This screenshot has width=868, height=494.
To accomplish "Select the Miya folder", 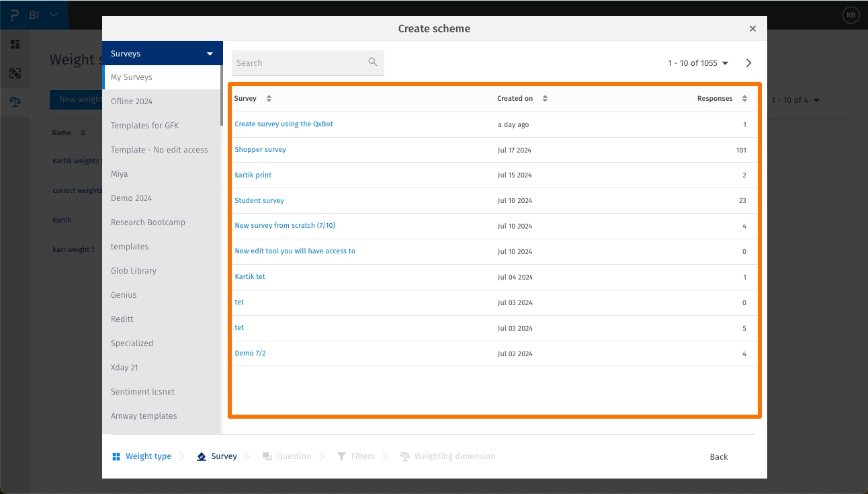I will [x=161, y=174].
